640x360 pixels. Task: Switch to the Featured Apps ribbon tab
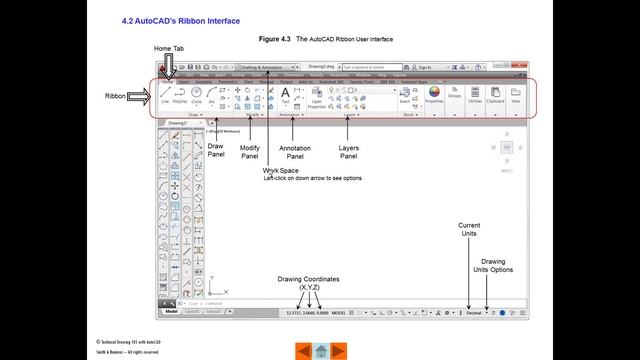(x=414, y=82)
